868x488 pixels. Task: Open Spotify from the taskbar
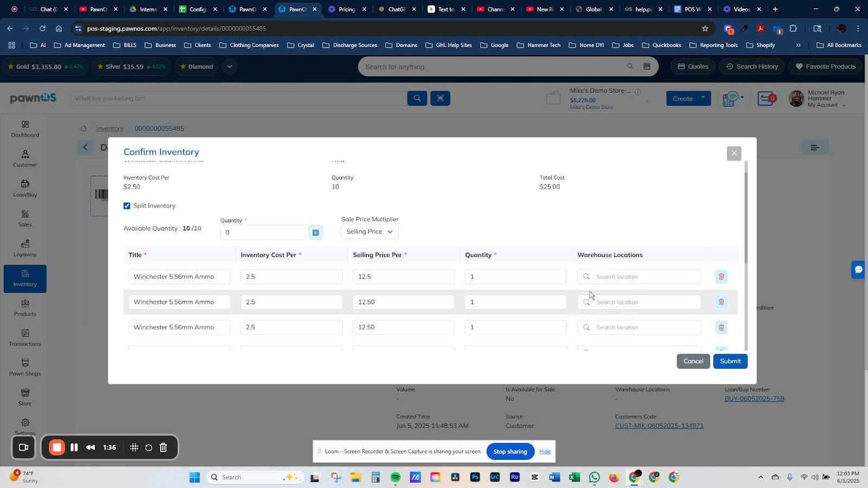click(x=395, y=477)
